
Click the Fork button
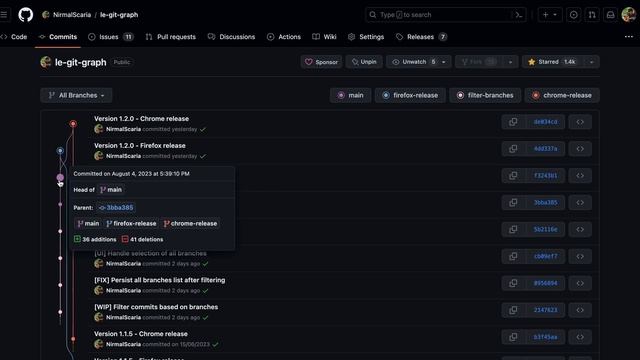[x=480, y=62]
